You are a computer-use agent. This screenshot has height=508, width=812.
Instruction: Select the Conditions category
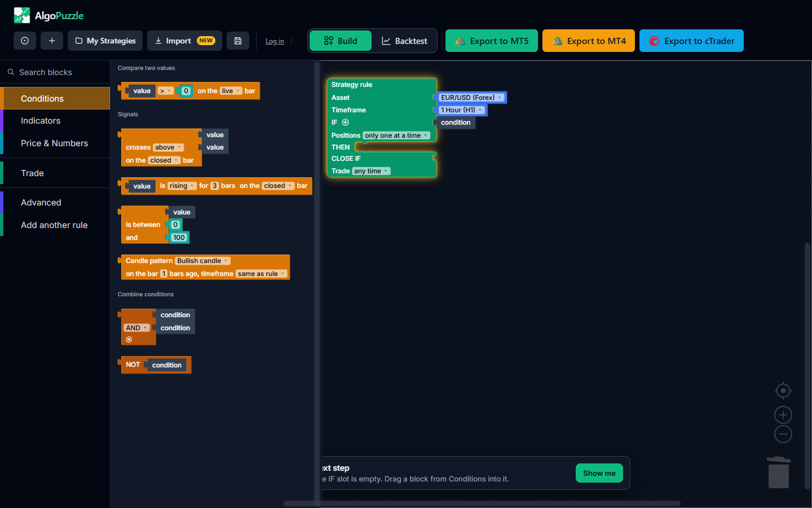pos(55,98)
